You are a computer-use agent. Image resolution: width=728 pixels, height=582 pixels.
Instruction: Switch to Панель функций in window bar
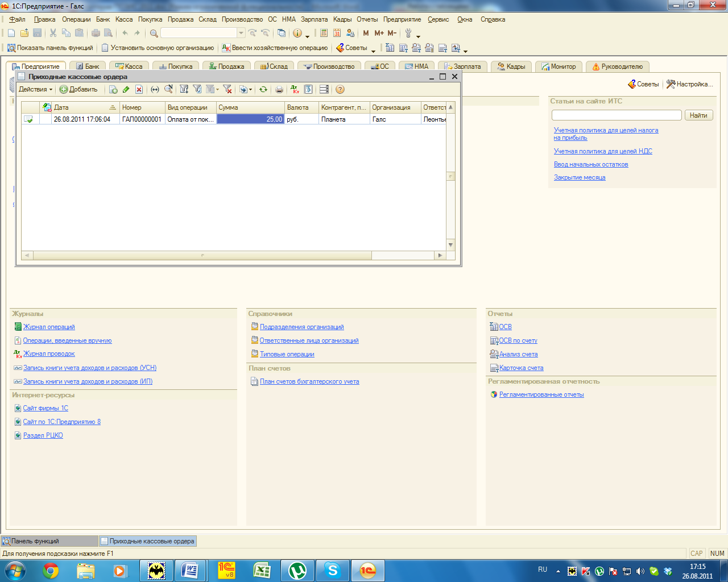pyautogui.click(x=49, y=541)
